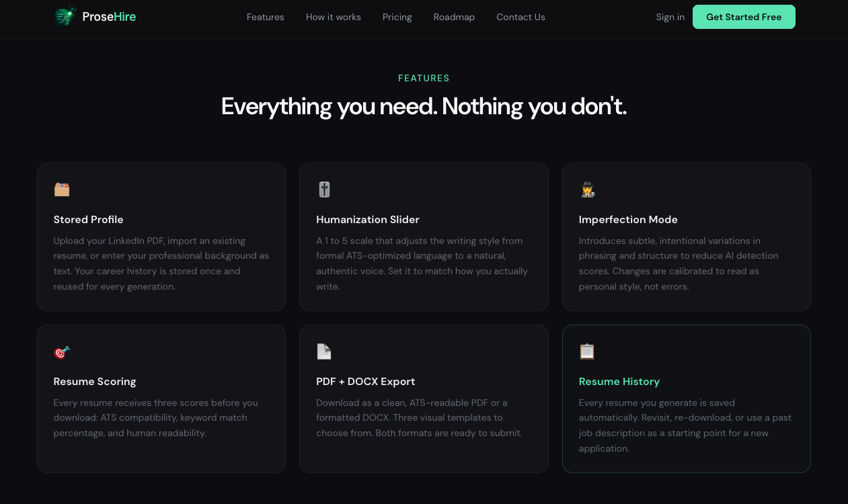Screen dimensions: 848x504
Task: Click the 'Introduces subtle, intentional variations' description
Action: pos(679,263)
